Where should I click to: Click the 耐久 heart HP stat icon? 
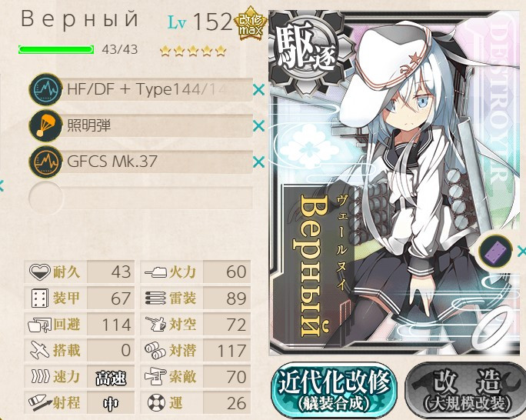click(x=39, y=272)
